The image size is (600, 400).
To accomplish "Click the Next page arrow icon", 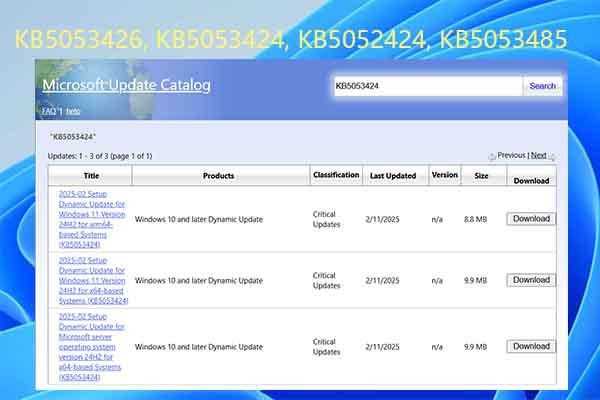I will pyautogui.click(x=552, y=156).
